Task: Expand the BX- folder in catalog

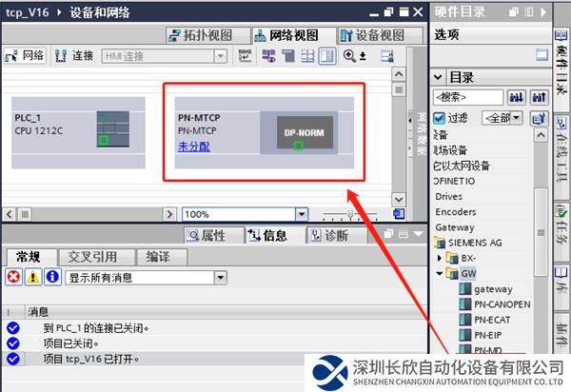Action: click(441, 258)
